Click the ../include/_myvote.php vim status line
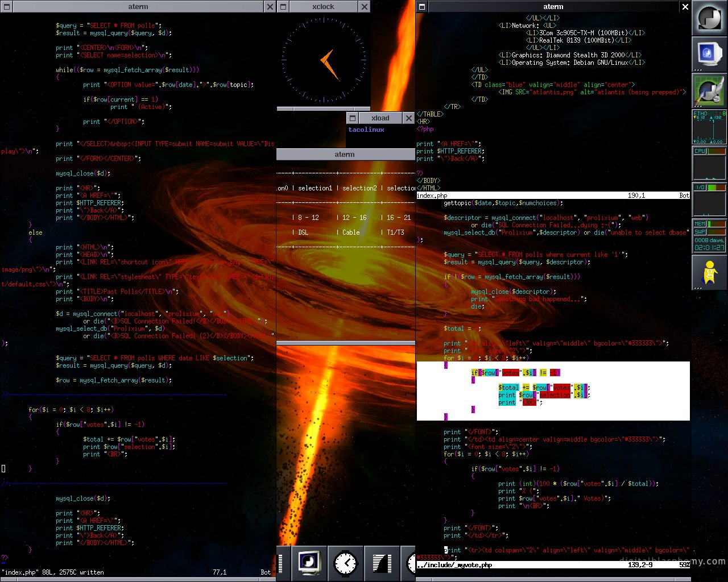 (553, 565)
